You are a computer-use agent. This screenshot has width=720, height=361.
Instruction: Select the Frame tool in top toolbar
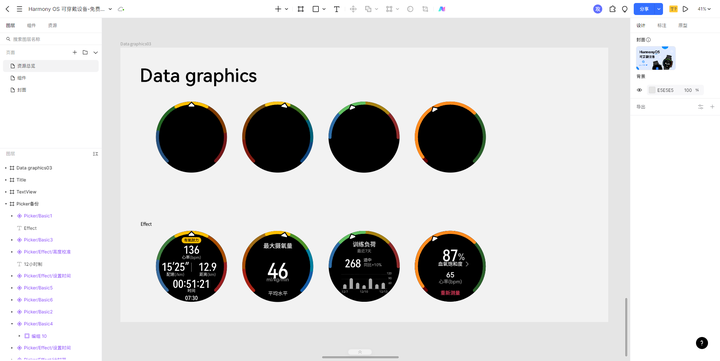coord(301,9)
